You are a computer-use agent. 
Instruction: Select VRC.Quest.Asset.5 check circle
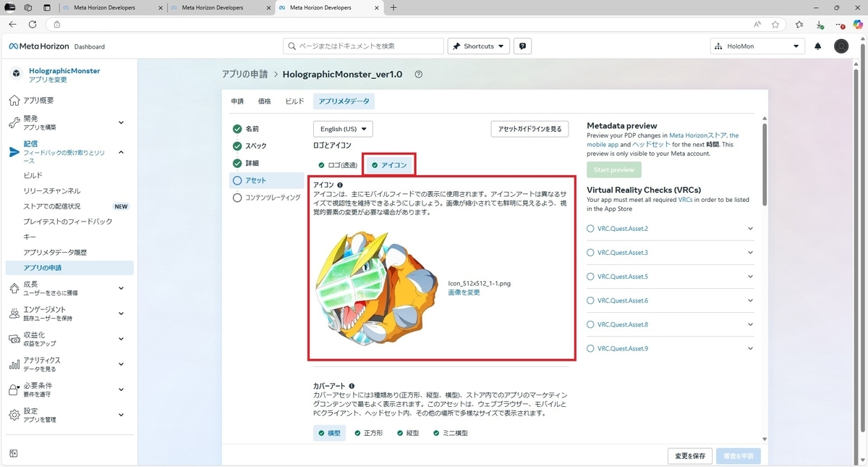(590, 277)
